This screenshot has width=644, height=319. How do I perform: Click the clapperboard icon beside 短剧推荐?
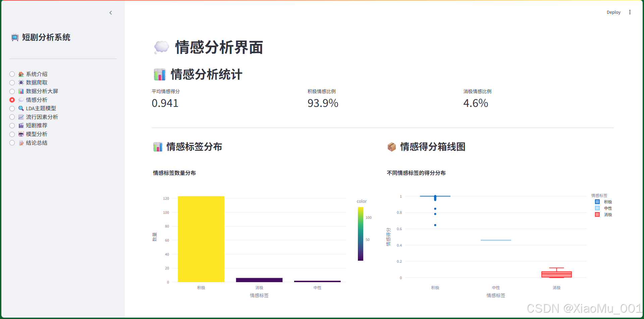pyautogui.click(x=21, y=125)
